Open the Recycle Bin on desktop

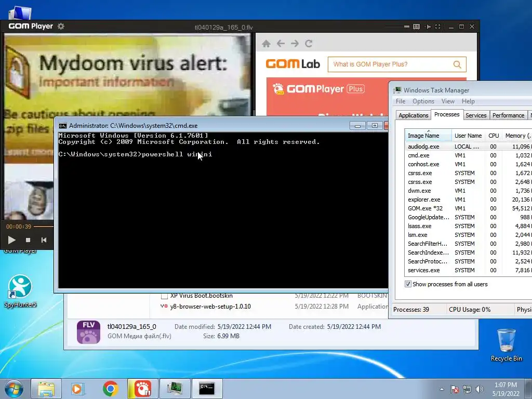pos(506,345)
